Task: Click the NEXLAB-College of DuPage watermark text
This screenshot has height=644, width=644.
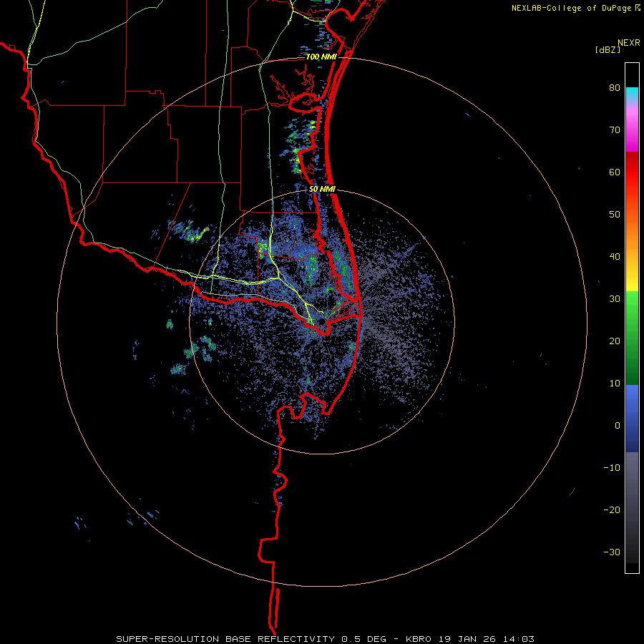Action: point(572,8)
